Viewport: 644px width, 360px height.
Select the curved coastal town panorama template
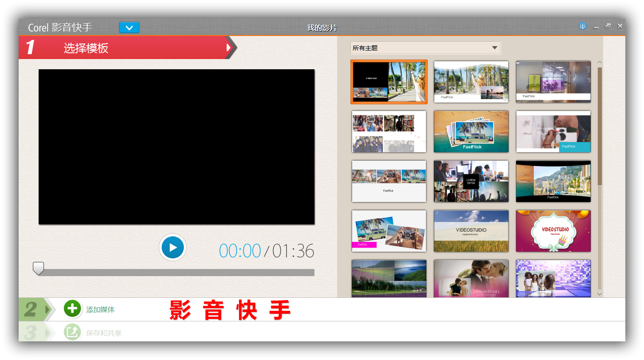click(553, 181)
